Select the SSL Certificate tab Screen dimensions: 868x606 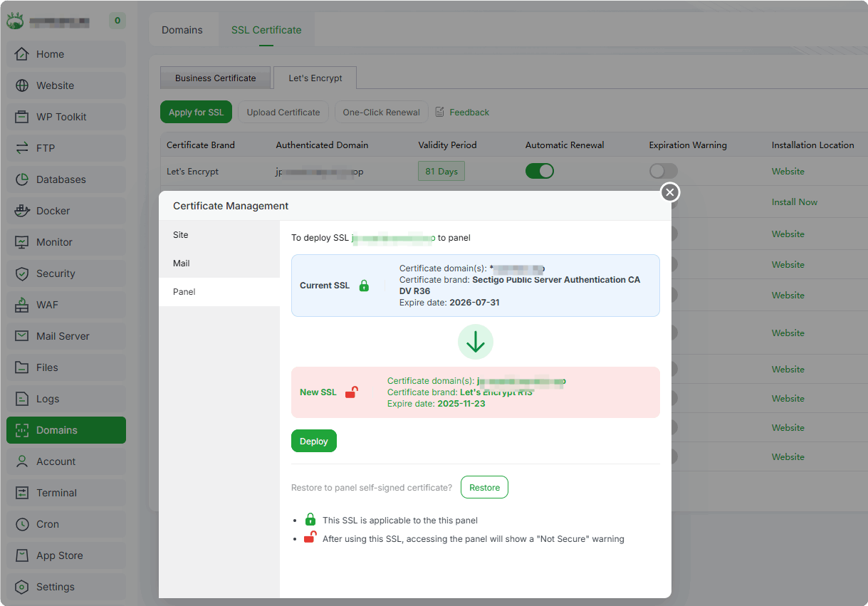tap(266, 30)
